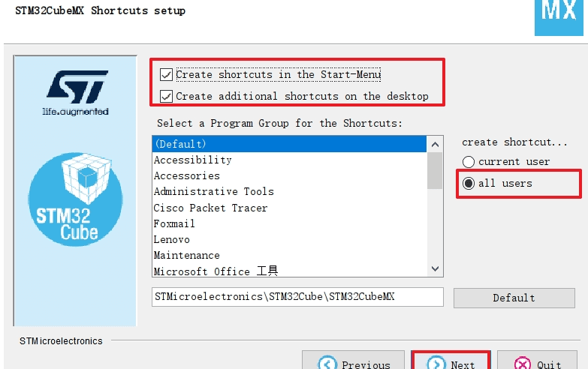
Task: Toggle Create shortcuts in the Start-Menu
Action: pos(166,74)
